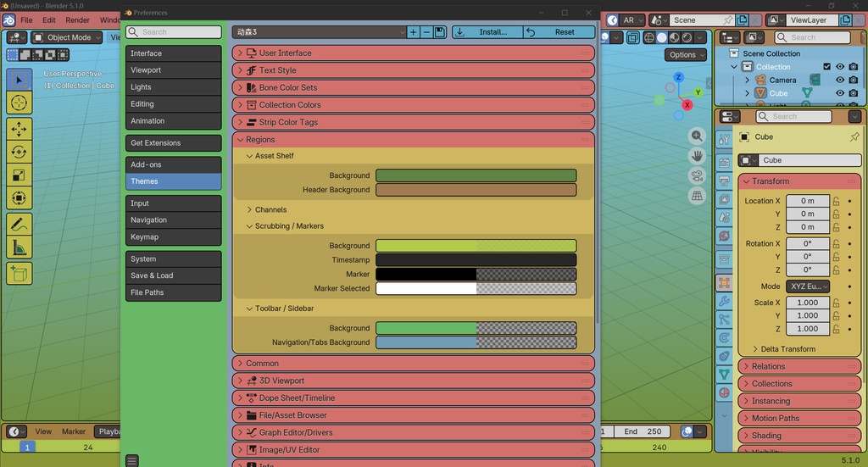Hide Cube with its eye icon

point(840,93)
